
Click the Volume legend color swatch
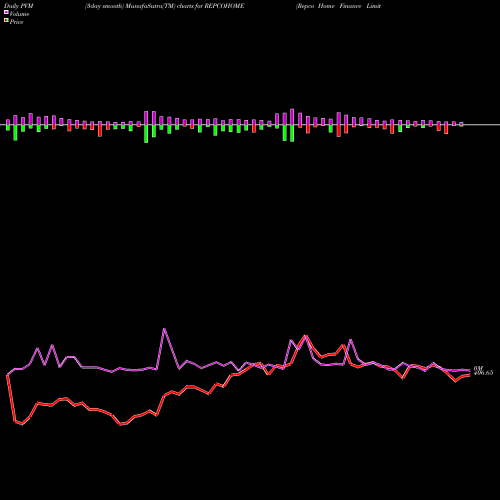coord(6,13)
